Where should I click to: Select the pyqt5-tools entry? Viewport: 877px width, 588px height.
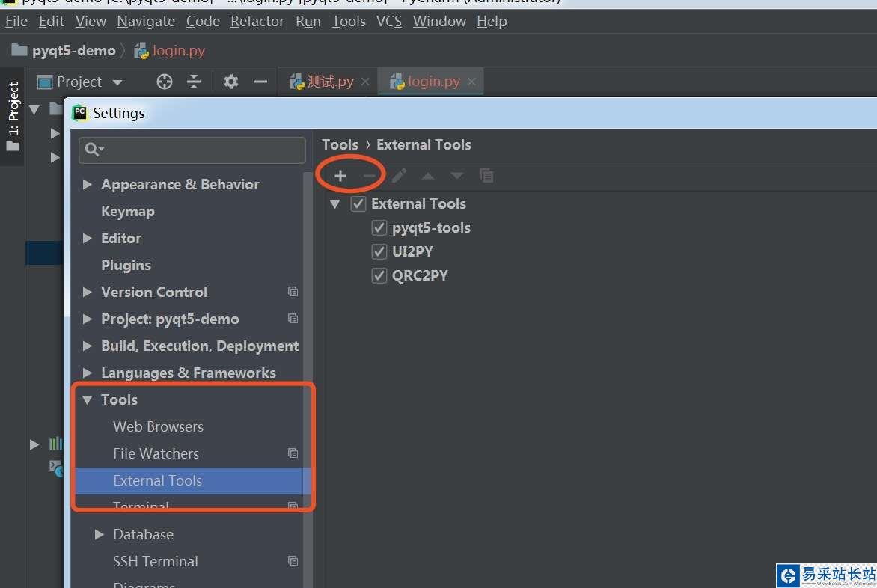tap(431, 228)
